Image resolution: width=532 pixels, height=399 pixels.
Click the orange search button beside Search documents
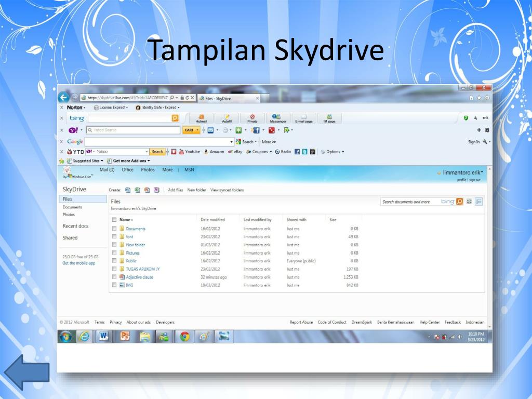[x=459, y=202]
